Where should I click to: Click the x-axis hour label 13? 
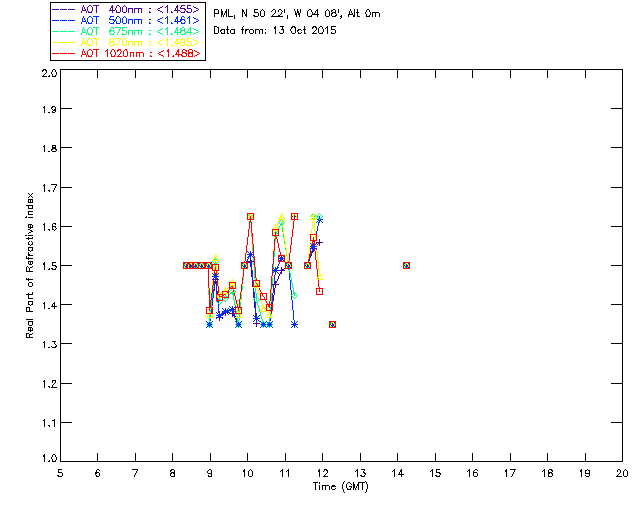pyautogui.click(x=360, y=473)
